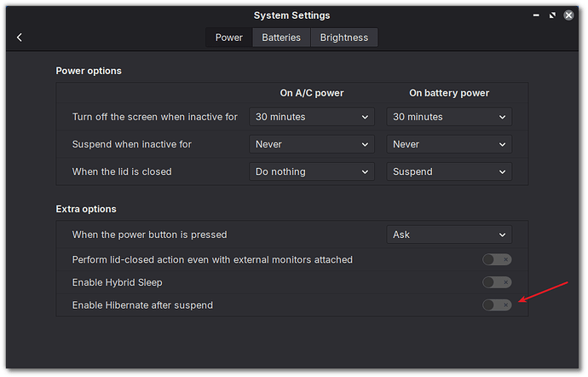Screen dimensions: 588x377
Task: Go back using the left arrow icon
Action: (x=19, y=38)
